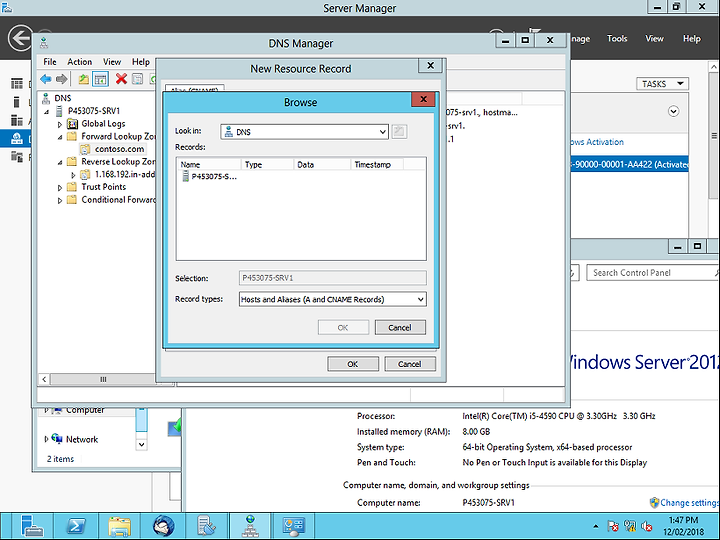Open the View menu in Server Manager
Viewport: 720px width, 540px height.
point(654,39)
